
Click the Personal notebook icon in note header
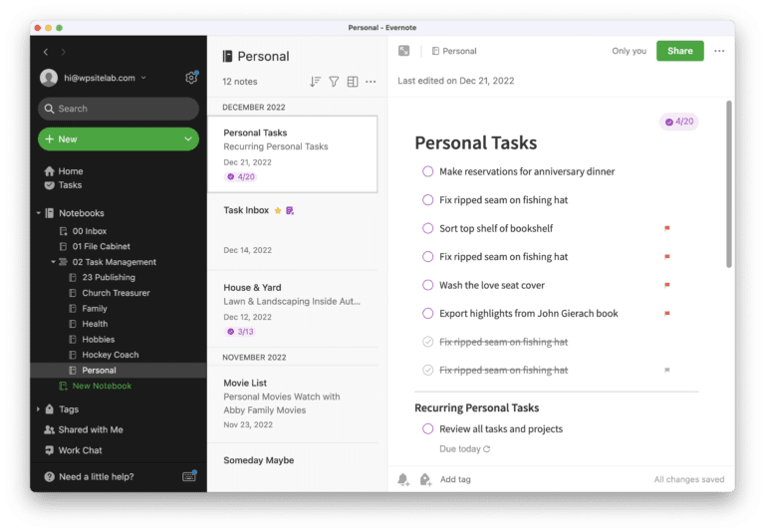point(435,51)
